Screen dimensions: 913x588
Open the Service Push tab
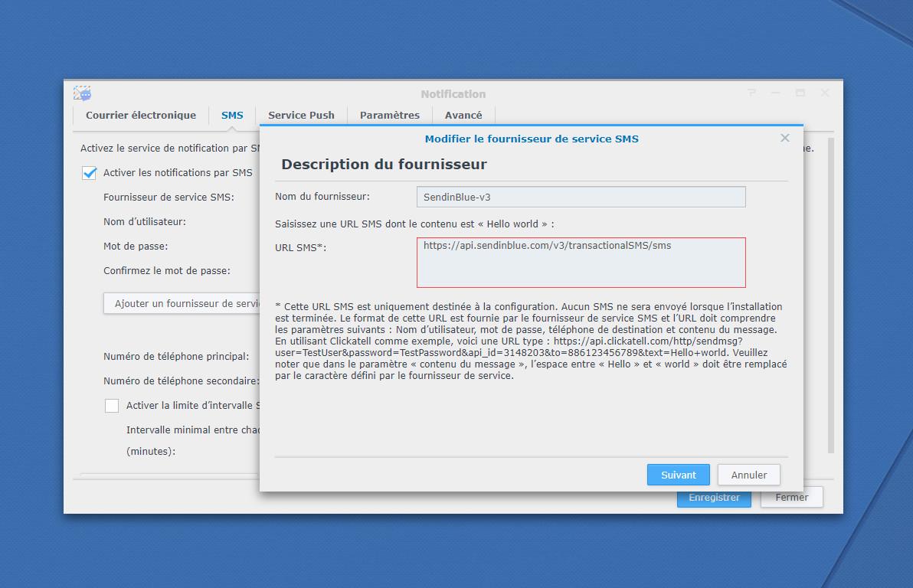pos(301,116)
